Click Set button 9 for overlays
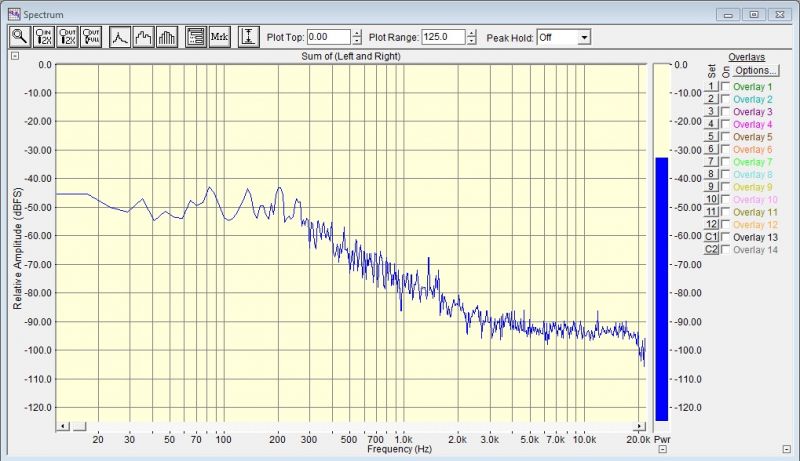The height and width of the screenshot is (461, 800). (x=711, y=187)
